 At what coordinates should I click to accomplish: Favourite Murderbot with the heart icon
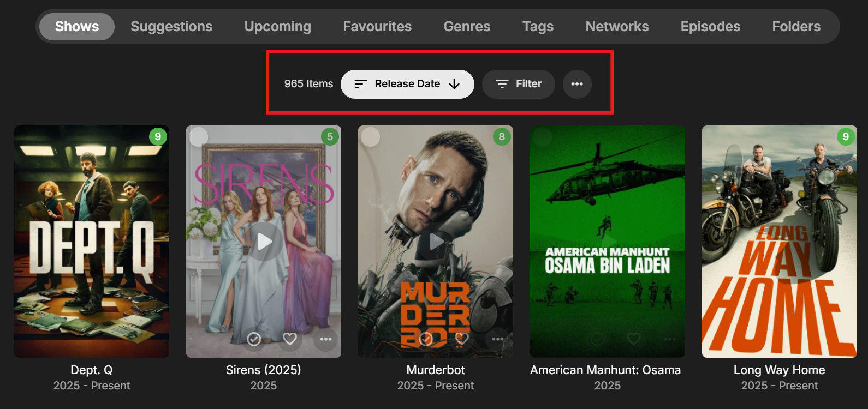462,339
